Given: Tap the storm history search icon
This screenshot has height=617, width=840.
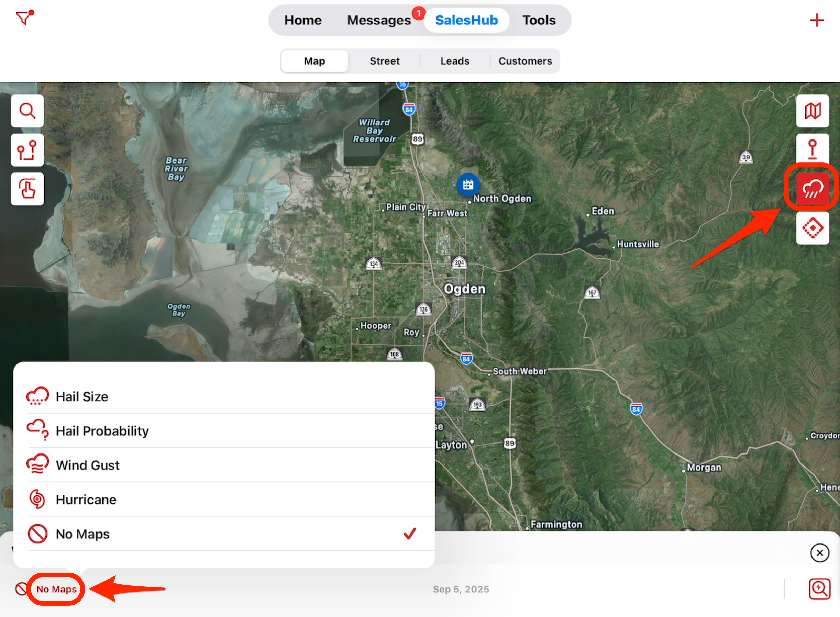Looking at the screenshot, I should (819, 589).
